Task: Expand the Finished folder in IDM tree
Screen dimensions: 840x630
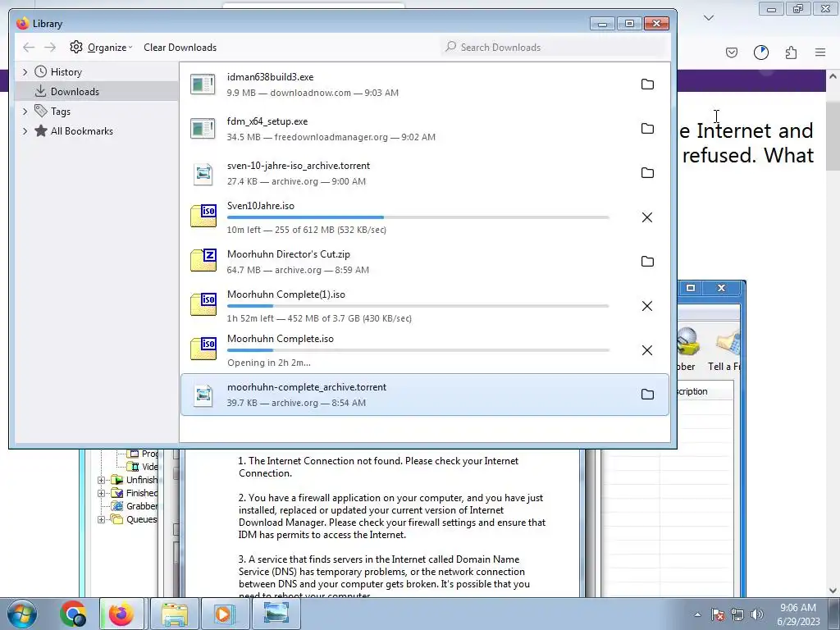Action: click(101, 493)
